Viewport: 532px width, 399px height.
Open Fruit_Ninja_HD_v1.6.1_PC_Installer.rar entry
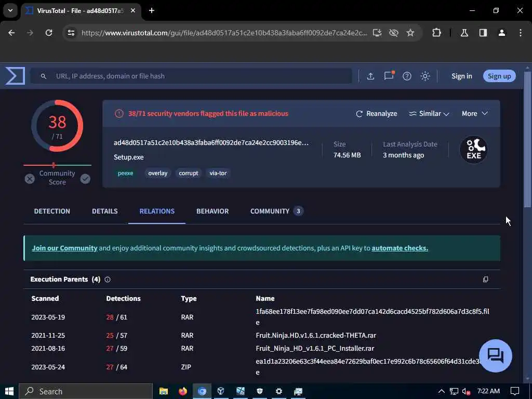315,348
